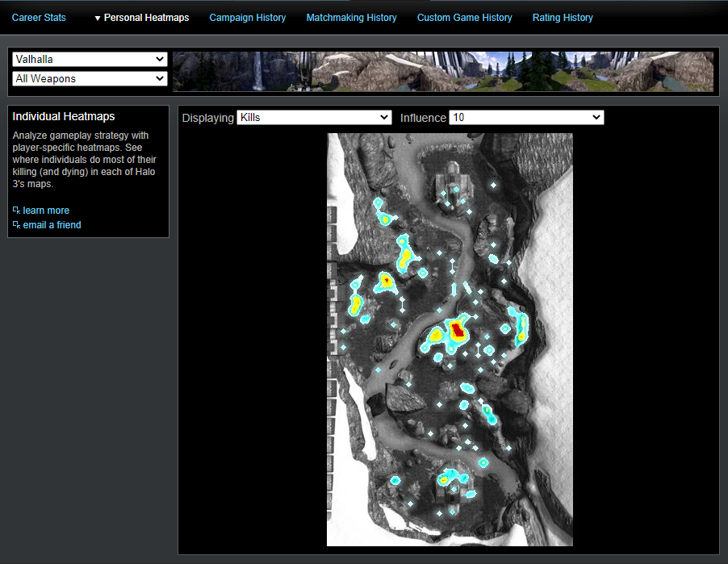Change the Influence value dropdown
The width and height of the screenshot is (728, 564).
point(526,118)
